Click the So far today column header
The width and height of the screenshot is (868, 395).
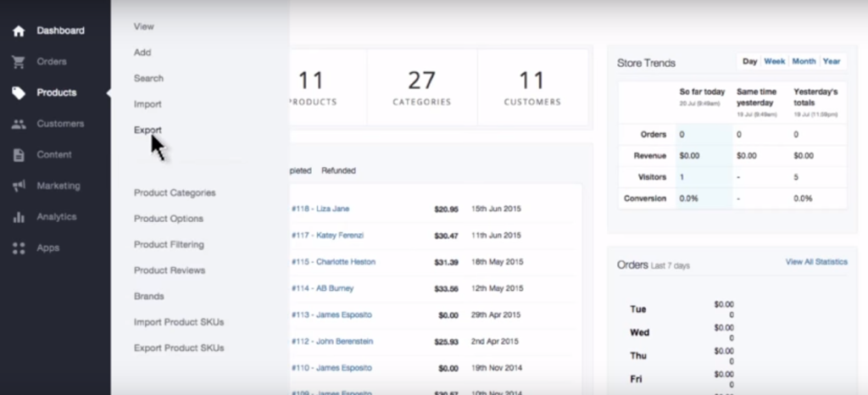[703, 92]
